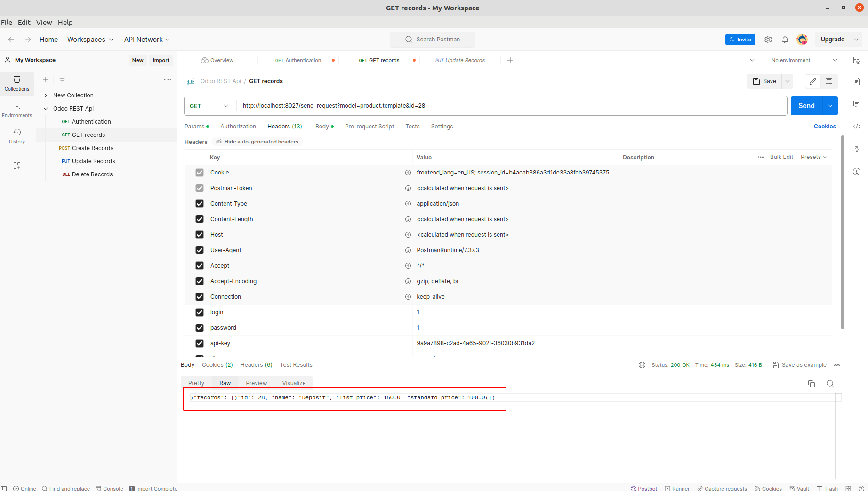Collapse the Odoo REST Api collection

click(x=46, y=109)
